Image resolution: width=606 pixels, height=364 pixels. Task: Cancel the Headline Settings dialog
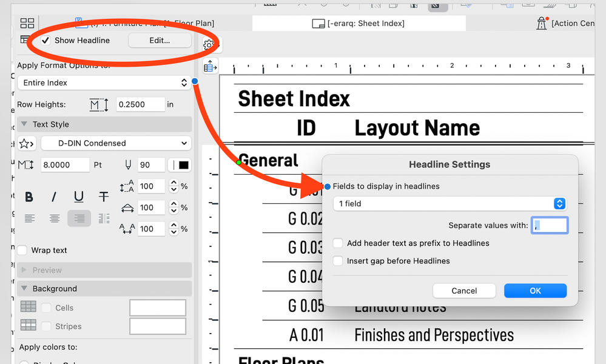click(x=464, y=291)
